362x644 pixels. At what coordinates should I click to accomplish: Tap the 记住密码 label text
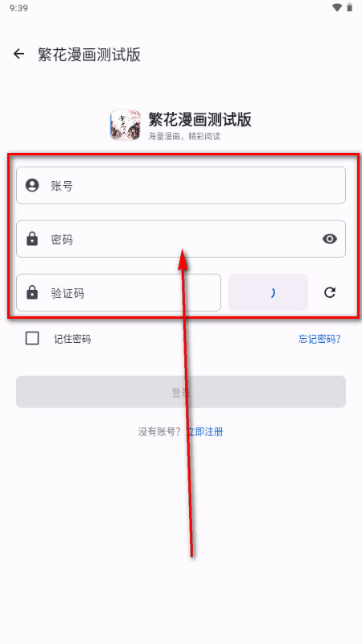[x=72, y=339]
